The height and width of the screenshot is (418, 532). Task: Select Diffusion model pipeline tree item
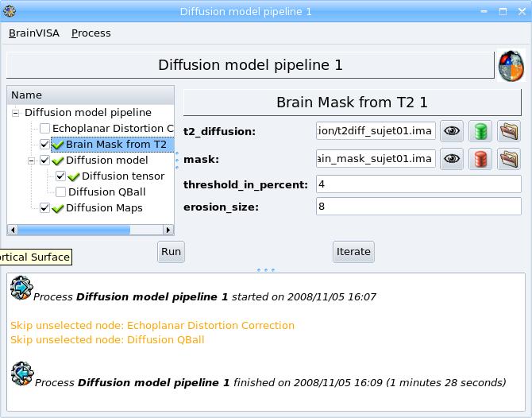(88, 112)
